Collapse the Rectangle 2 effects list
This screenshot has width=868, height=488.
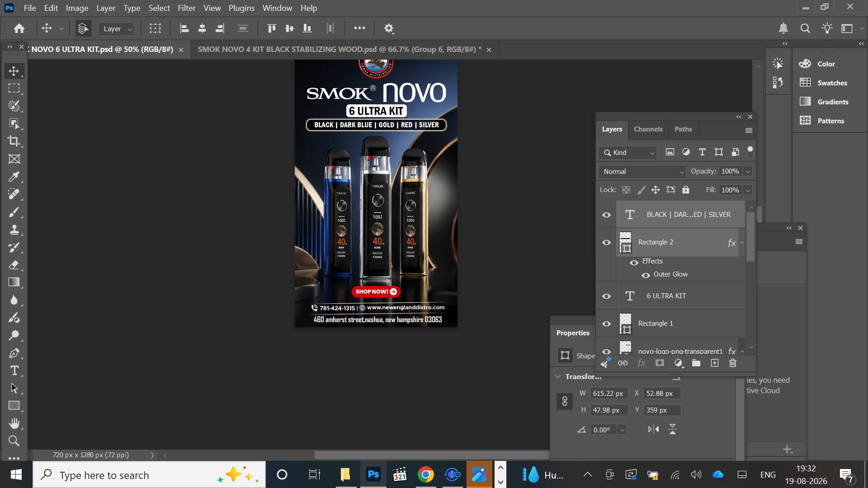pos(742,243)
